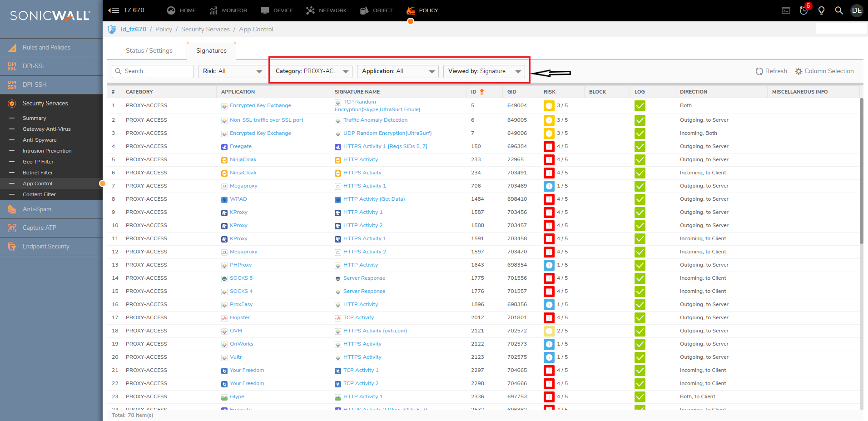Open the MONITOR top menu

(x=228, y=10)
